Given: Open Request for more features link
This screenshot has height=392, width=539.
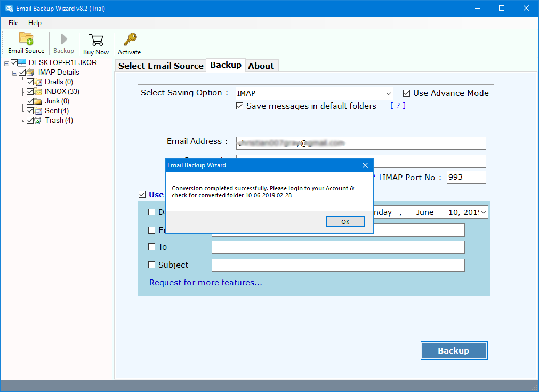Looking at the screenshot, I should pos(206,282).
